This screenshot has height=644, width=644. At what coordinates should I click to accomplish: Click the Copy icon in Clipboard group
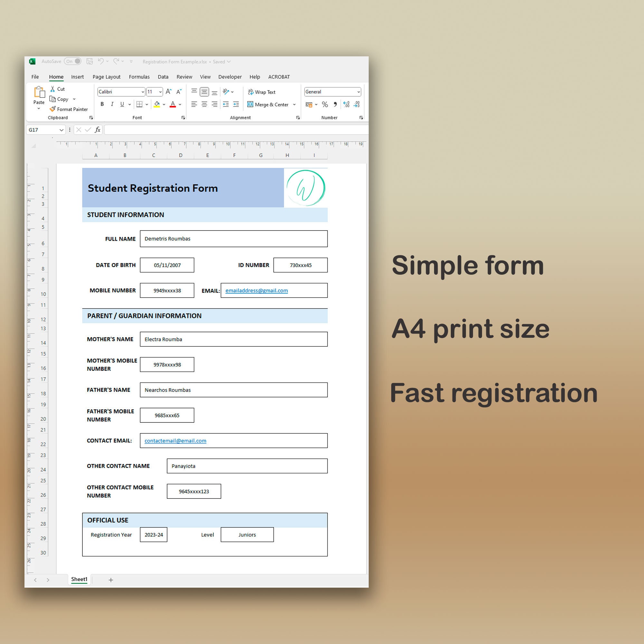[x=53, y=99]
